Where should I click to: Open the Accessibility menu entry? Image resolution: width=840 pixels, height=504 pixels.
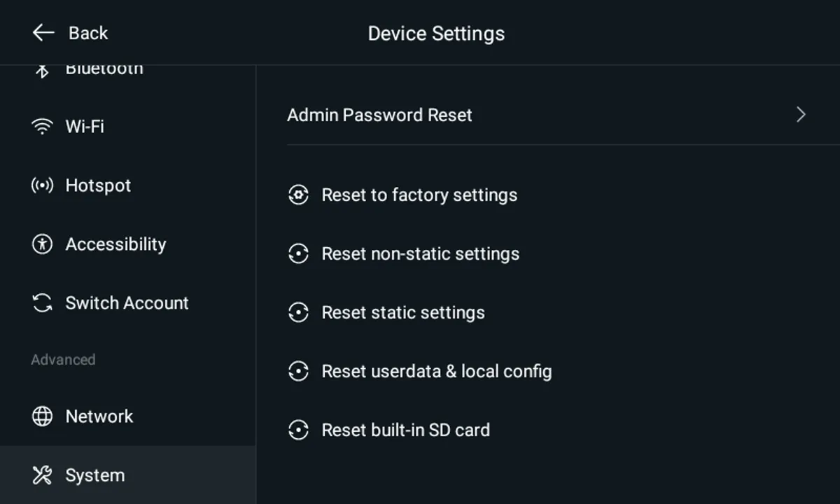coord(115,244)
